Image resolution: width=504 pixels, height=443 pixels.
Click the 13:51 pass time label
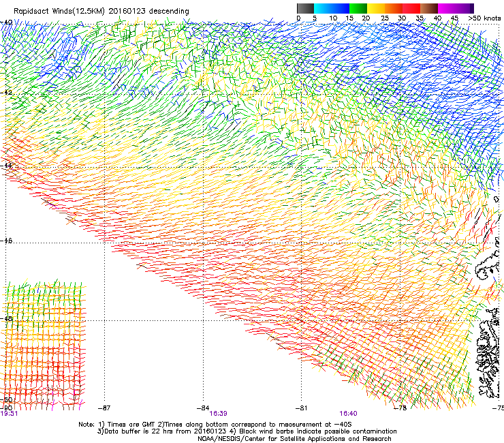point(9,414)
